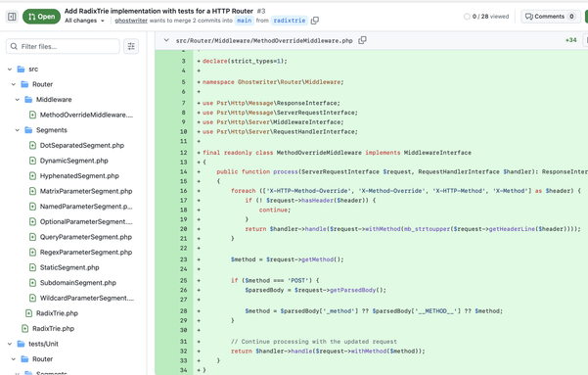Collapse the Middleware folder

click(18, 100)
